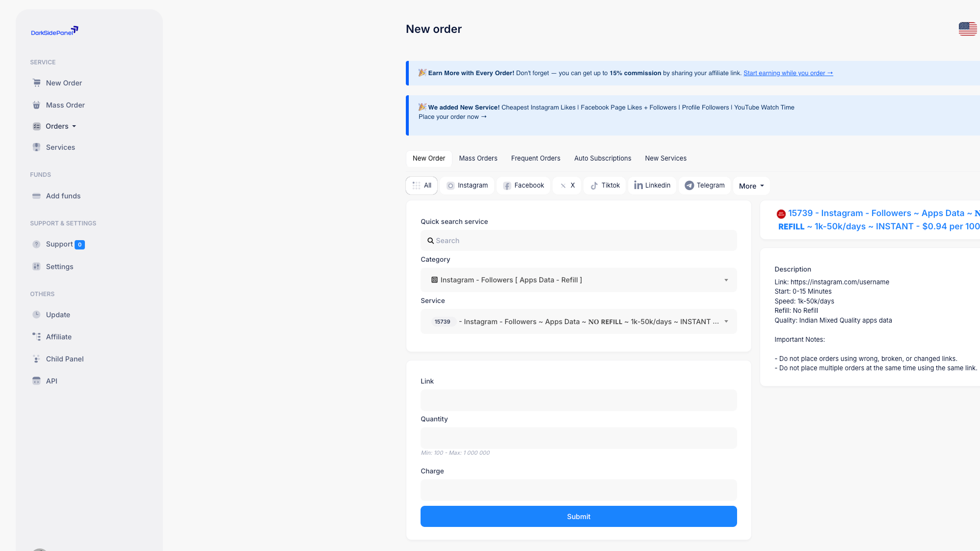Filter services by Instagram
The image size is (980, 551).
tap(467, 186)
